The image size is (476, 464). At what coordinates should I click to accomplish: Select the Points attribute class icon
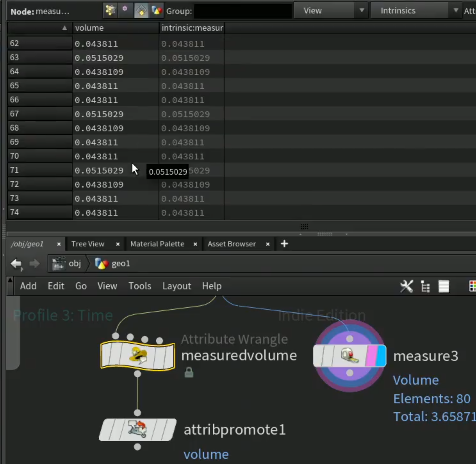point(110,11)
